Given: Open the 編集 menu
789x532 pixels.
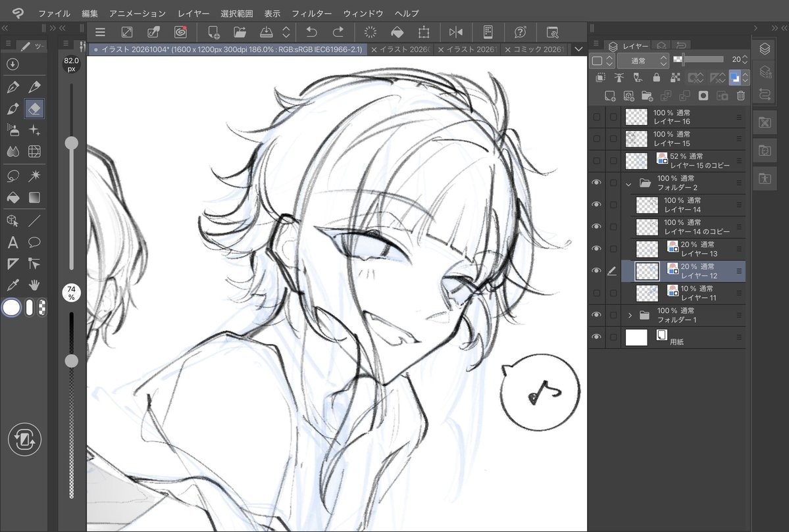Looking at the screenshot, I should (x=89, y=13).
